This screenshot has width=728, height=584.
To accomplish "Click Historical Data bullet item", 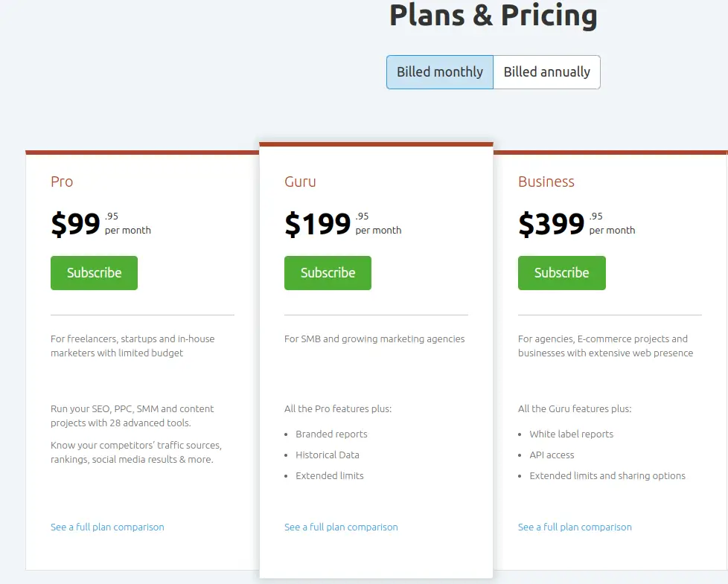I will click(328, 455).
